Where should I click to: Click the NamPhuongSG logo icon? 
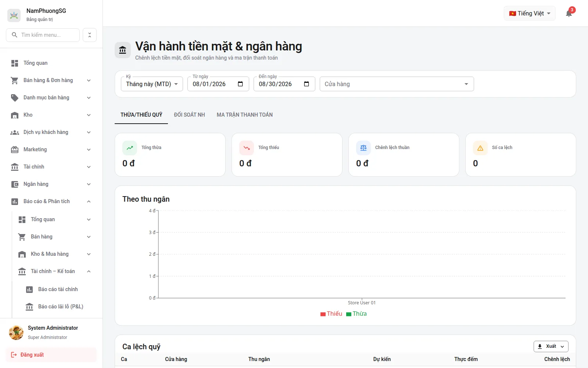pos(14,15)
